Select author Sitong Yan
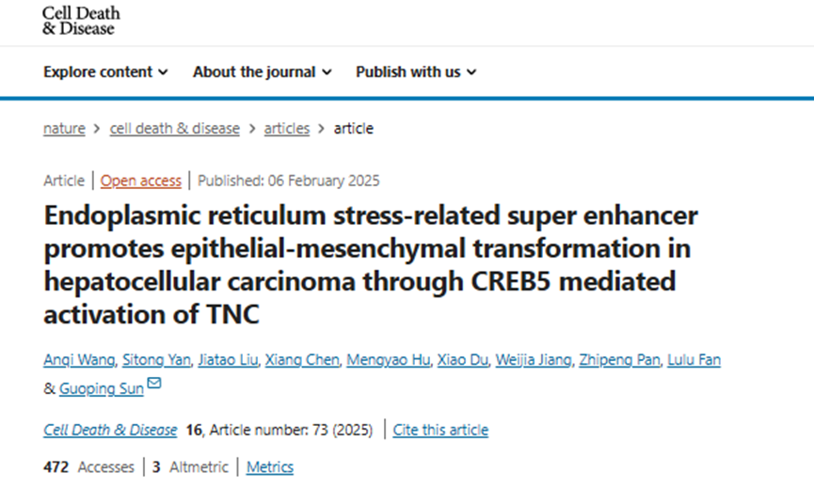The image size is (814, 504). [156, 360]
